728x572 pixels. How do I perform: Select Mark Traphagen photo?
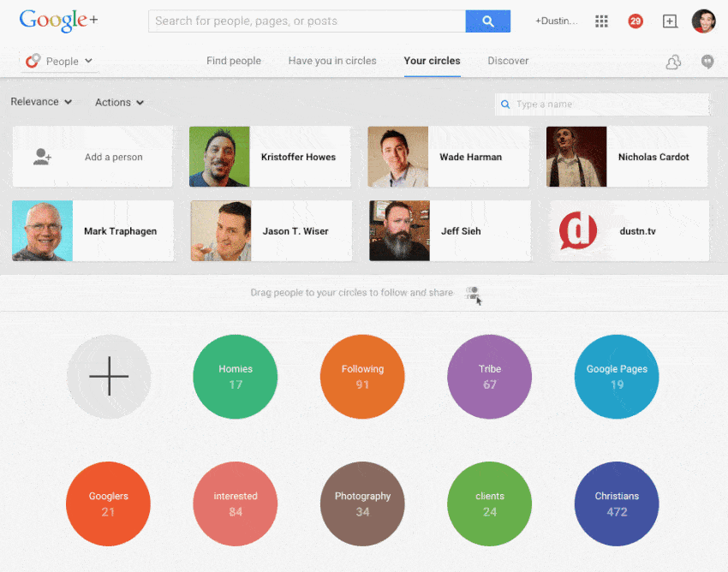pos(42,230)
